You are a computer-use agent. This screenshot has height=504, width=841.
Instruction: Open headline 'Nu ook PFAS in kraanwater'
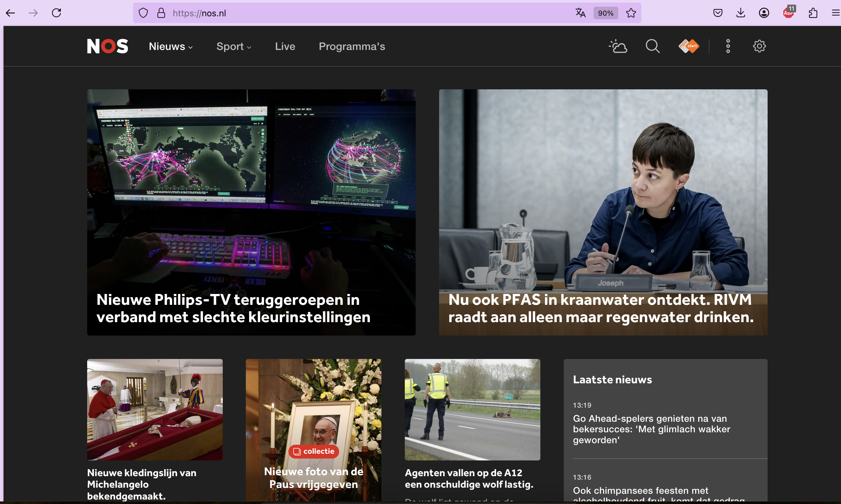tap(601, 308)
